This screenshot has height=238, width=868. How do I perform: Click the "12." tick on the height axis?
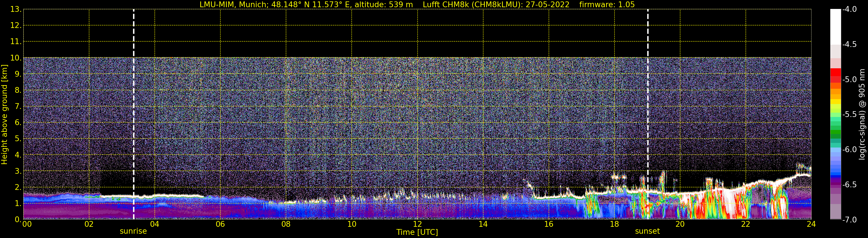pyautogui.click(x=16, y=26)
